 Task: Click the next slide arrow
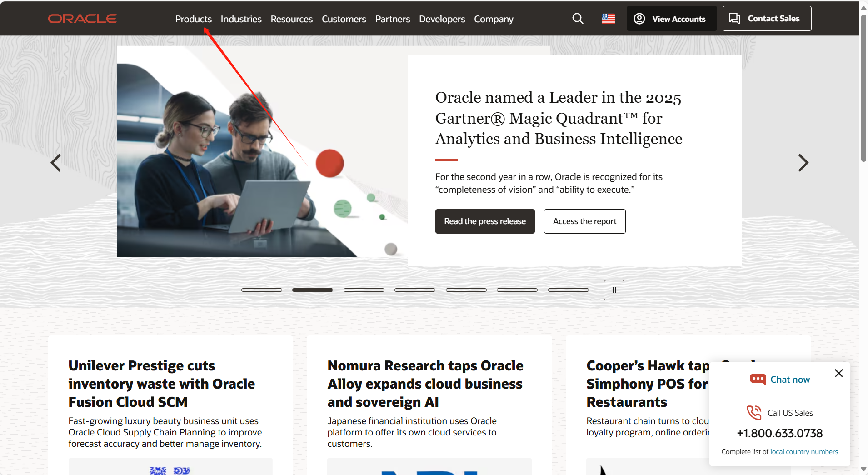803,163
